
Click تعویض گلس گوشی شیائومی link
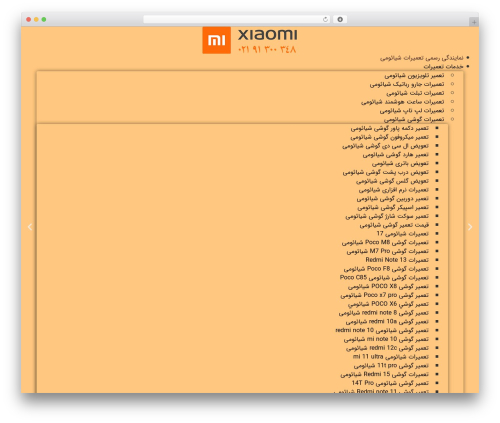[x=392, y=181]
